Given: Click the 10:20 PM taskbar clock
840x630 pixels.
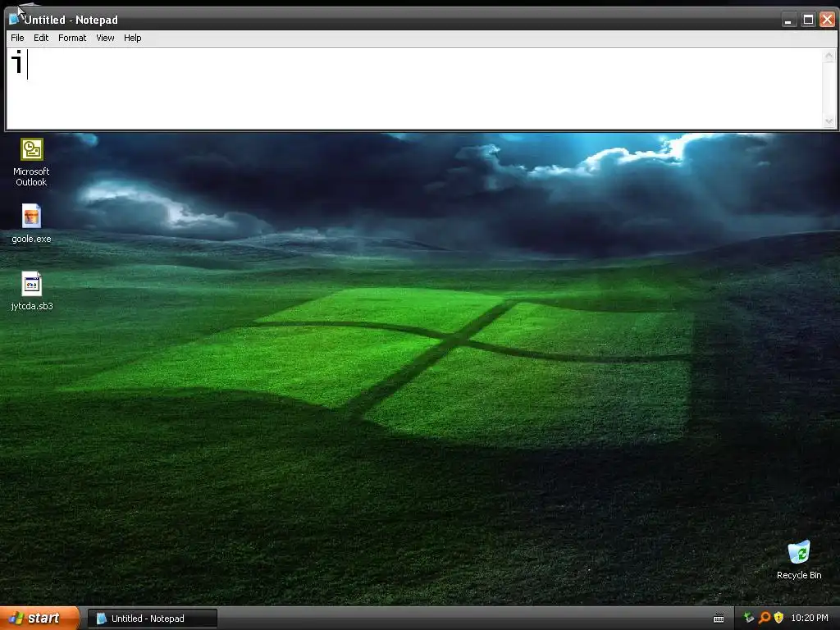Looking at the screenshot, I should click(810, 618).
